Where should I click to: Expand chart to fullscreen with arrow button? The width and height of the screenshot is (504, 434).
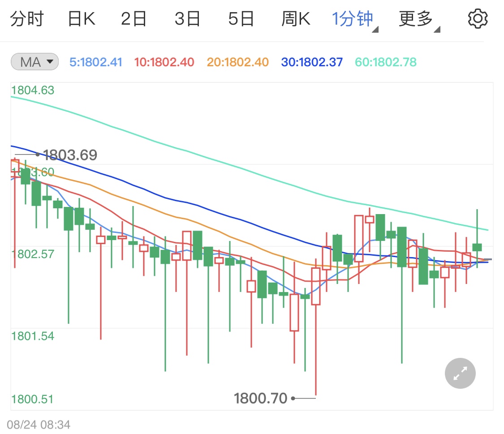[x=460, y=373]
